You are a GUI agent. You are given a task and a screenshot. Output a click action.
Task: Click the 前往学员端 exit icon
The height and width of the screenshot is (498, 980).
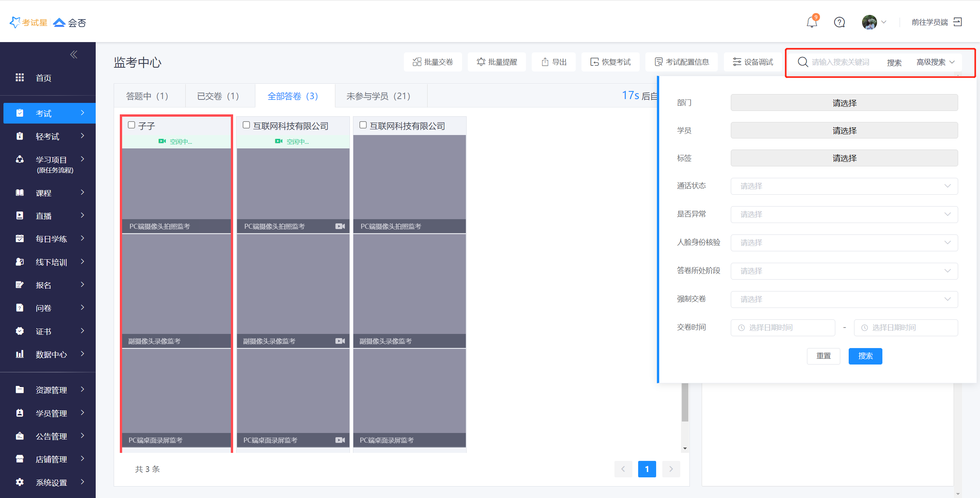[x=957, y=22]
